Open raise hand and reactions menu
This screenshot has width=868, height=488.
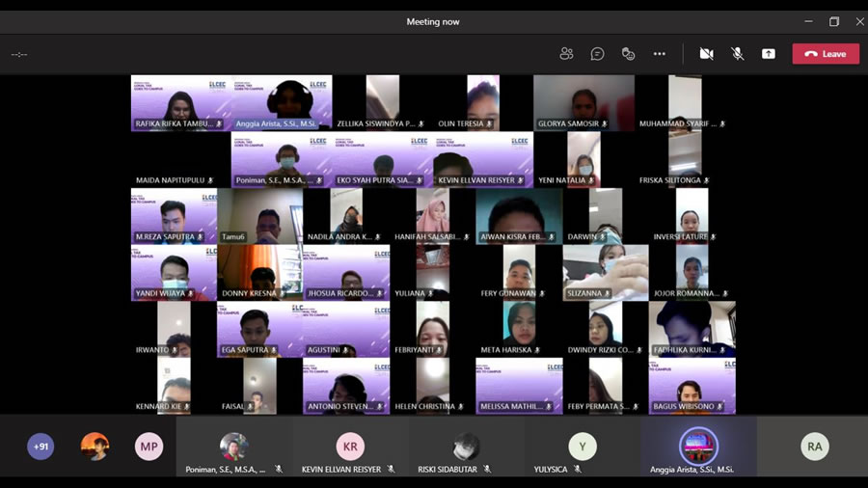628,54
